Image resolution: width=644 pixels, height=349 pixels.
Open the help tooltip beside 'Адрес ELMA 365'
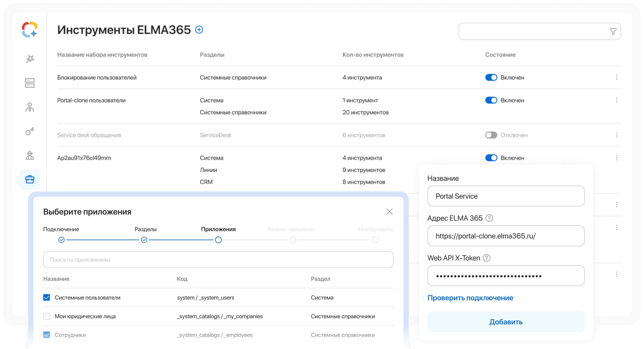(490, 218)
